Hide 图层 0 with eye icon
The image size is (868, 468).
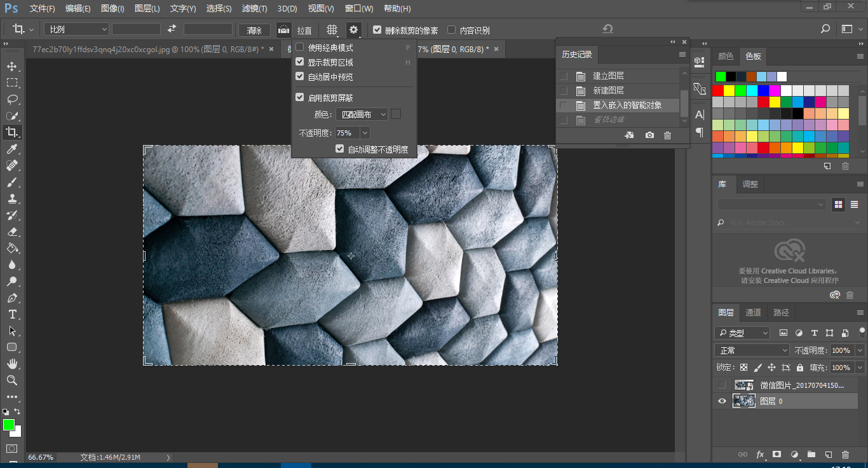(x=722, y=401)
